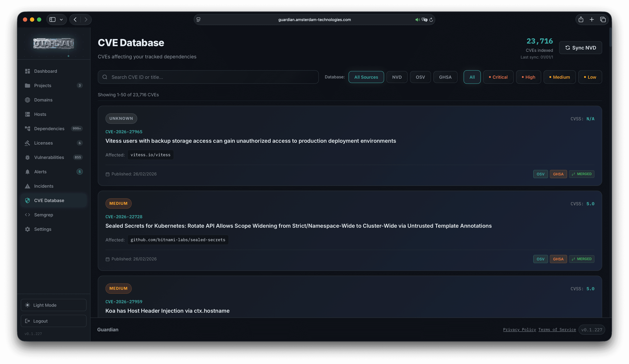The width and height of the screenshot is (629, 364).
Task: Click the Vulnerabilities bug icon
Action: click(28, 157)
